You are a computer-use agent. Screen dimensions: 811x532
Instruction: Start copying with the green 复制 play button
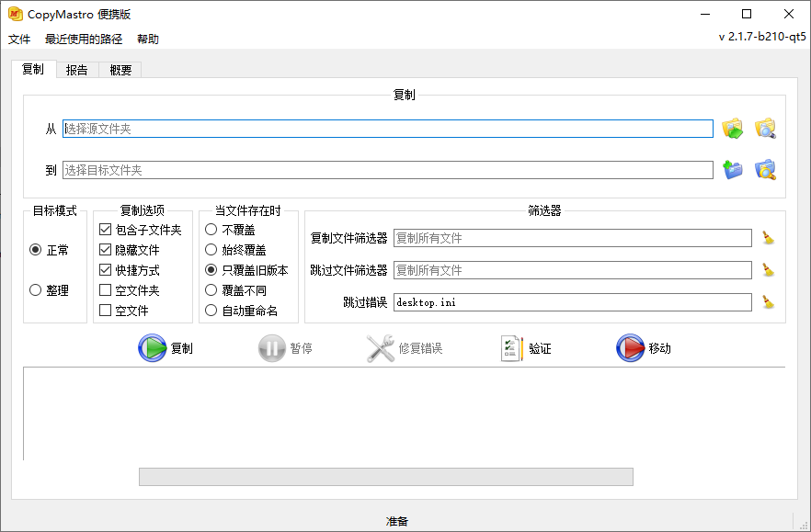[166, 348]
